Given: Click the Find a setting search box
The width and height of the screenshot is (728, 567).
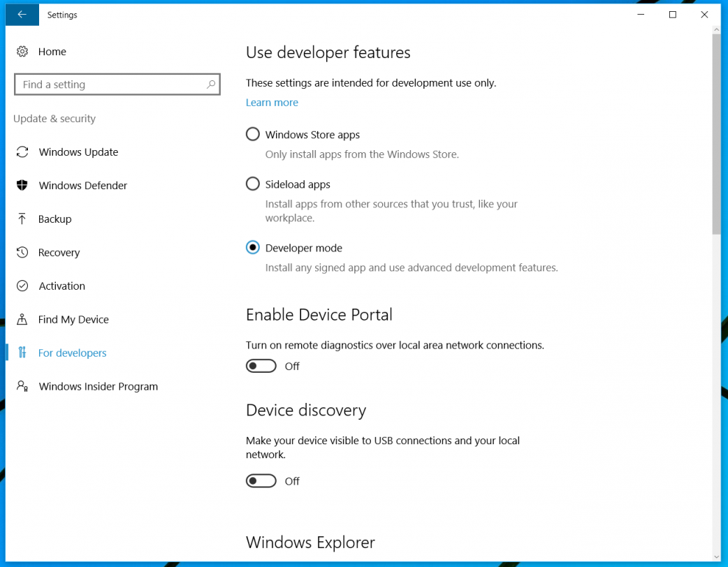Looking at the screenshot, I should pos(112,84).
